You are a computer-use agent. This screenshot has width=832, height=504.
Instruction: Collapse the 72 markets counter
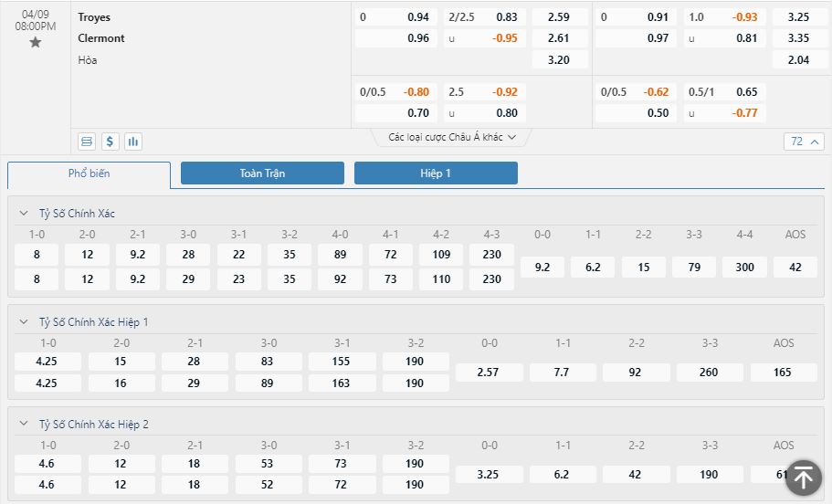click(804, 142)
